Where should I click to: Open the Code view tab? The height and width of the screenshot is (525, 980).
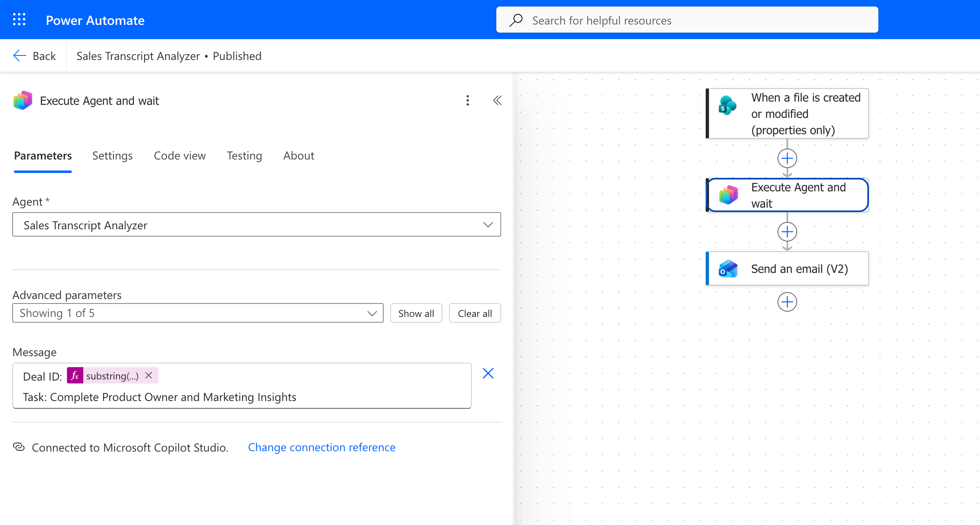(x=180, y=155)
